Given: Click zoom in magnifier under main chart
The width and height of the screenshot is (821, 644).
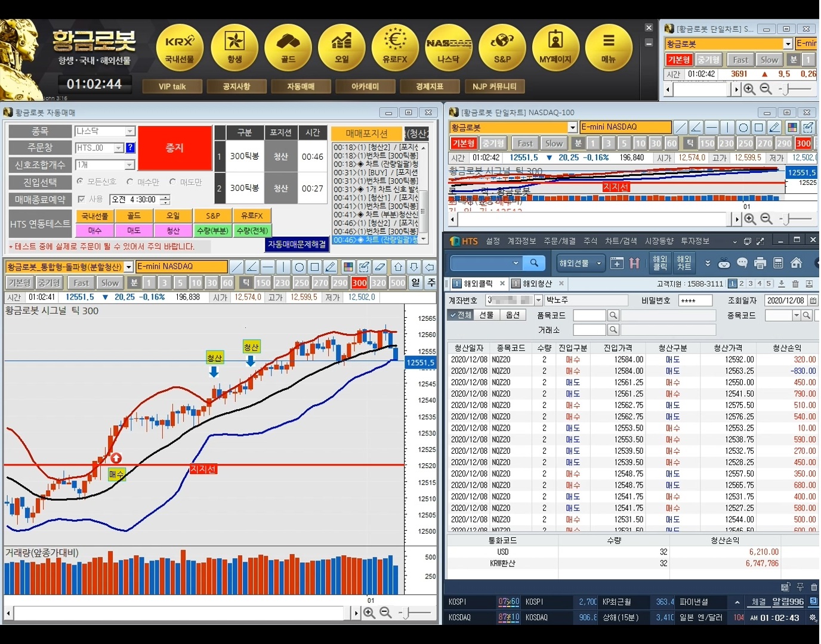Looking at the screenshot, I should pos(369,613).
